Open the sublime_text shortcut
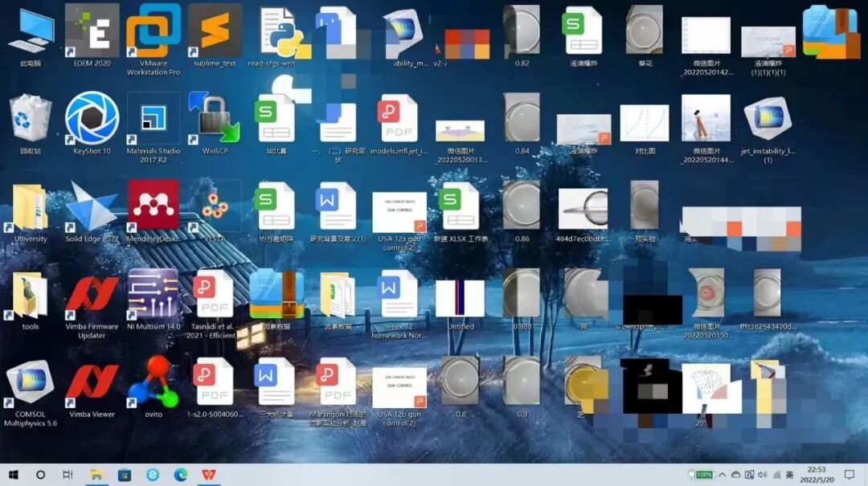The image size is (868, 486). pyautogui.click(x=215, y=36)
